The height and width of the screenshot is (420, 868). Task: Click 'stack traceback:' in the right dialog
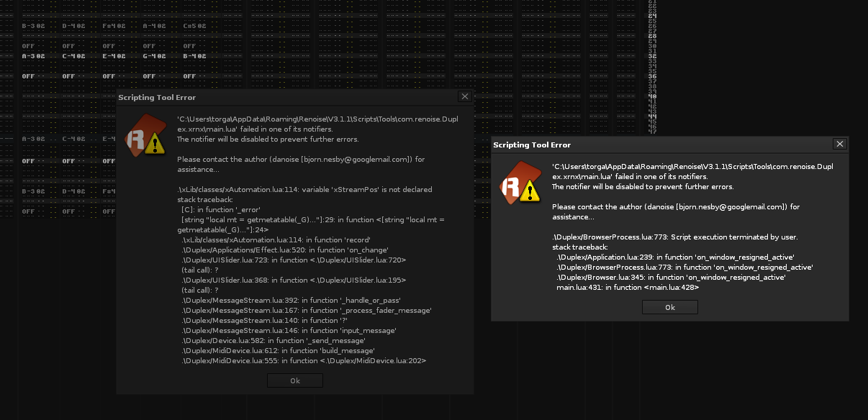(x=580, y=247)
